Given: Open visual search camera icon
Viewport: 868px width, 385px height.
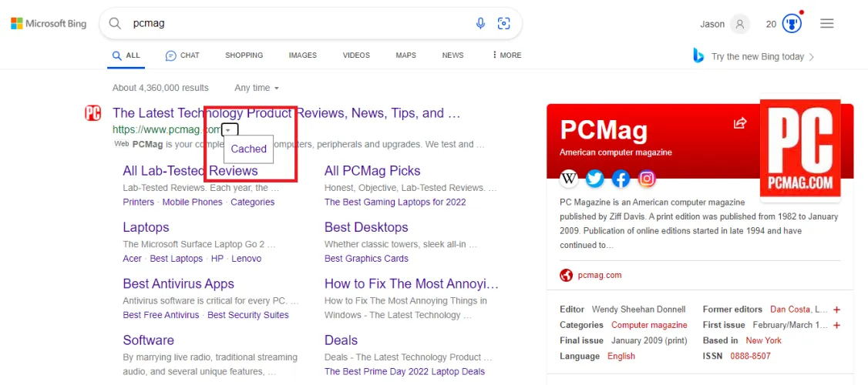Looking at the screenshot, I should 504,24.
